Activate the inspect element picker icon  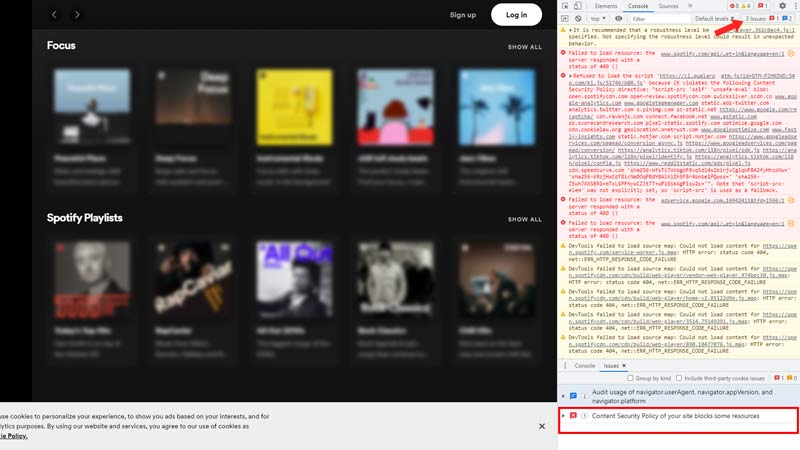click(x=565, y=6)
